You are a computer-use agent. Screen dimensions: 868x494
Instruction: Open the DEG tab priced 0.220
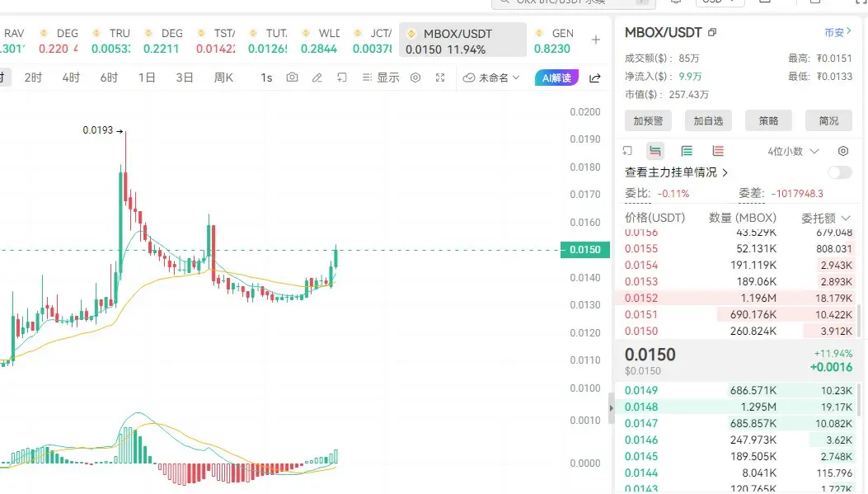59,41
